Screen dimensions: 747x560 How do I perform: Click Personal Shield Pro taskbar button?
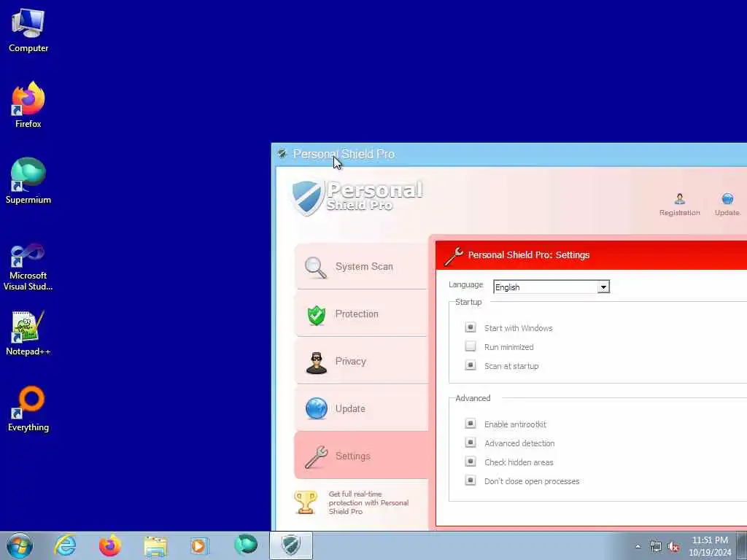(x=291, y=545)
